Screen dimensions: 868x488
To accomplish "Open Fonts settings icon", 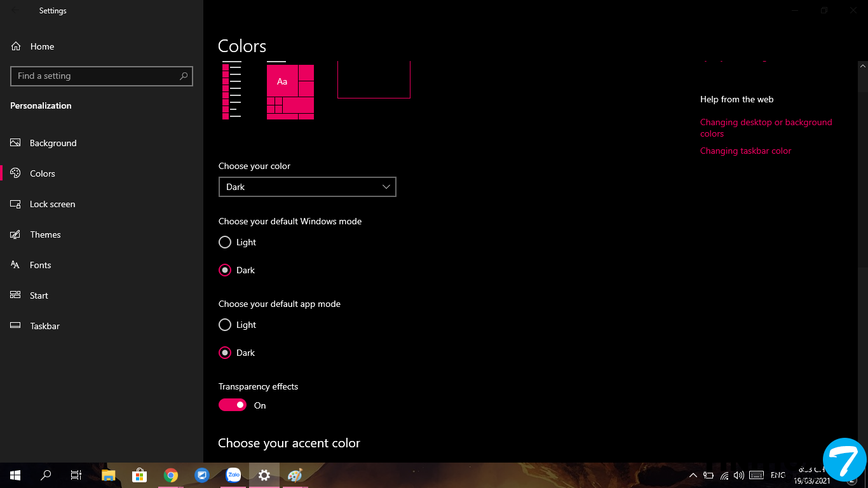I will tap(16, 265).
